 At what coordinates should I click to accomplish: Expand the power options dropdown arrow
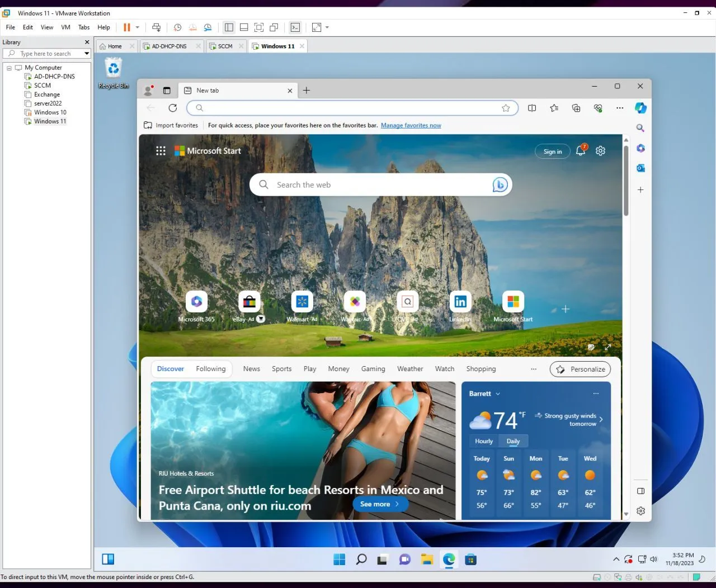coord(137,27)
